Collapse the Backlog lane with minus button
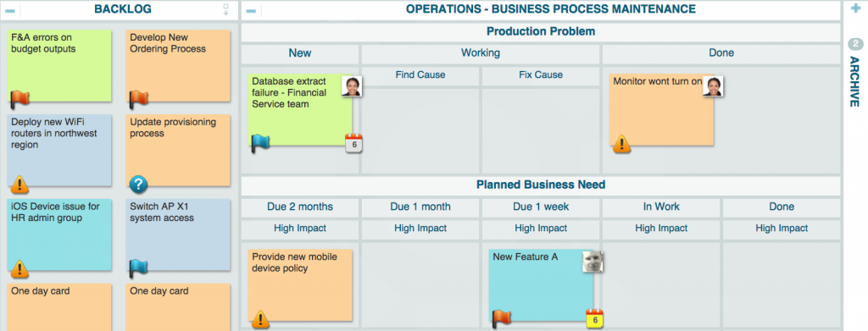The height and width of the screenshot is (331, 868). [x=9, y=10]
